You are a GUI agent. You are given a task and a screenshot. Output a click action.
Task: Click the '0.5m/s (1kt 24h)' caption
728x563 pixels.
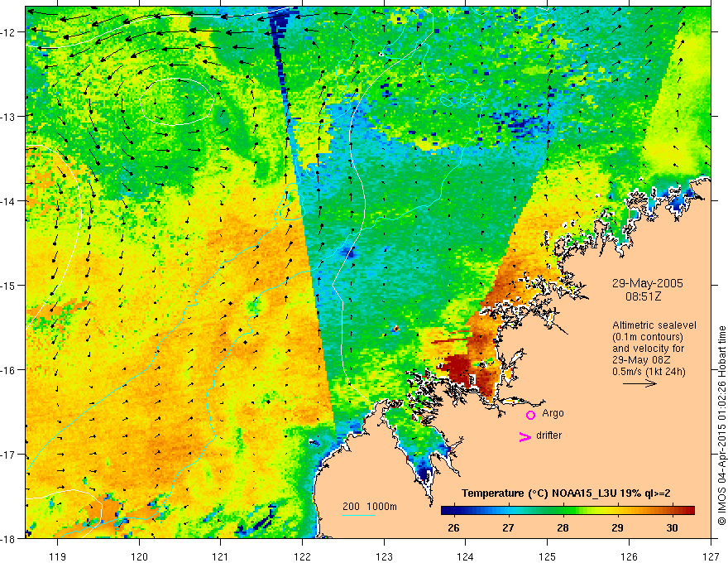point(649,372)
